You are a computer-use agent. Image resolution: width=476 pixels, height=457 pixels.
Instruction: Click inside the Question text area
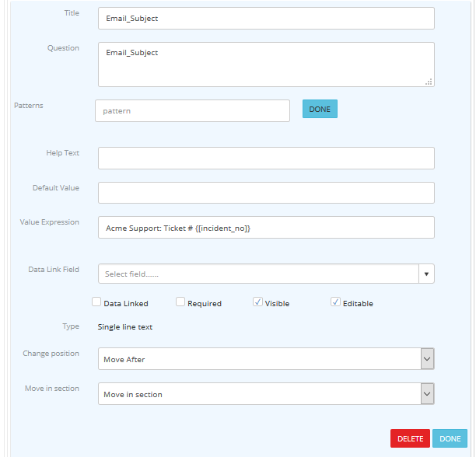tap(266, 65)
